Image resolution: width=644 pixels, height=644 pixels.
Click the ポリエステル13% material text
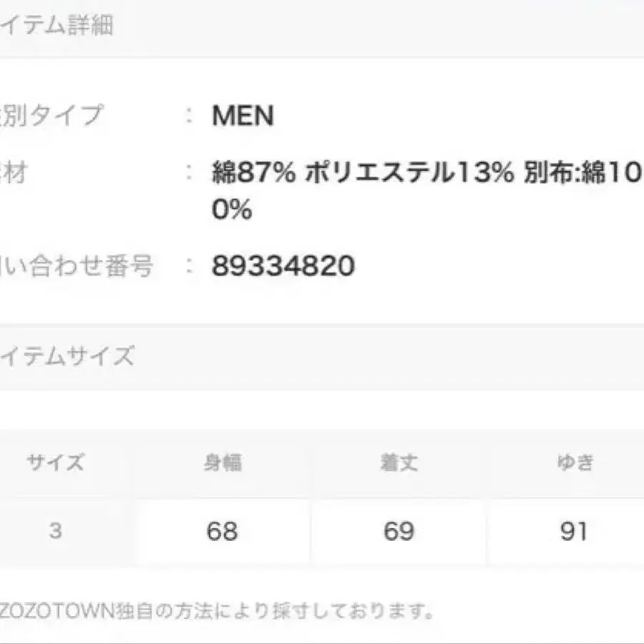point(409,172)
